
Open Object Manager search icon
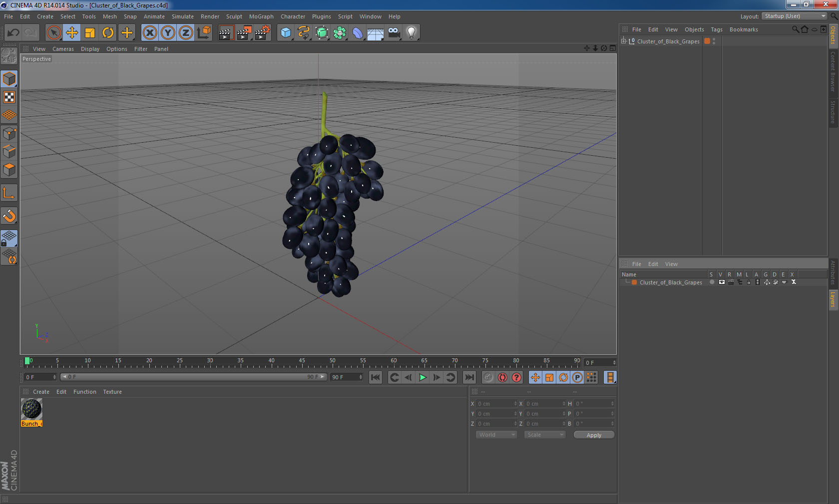coord(795,29)
